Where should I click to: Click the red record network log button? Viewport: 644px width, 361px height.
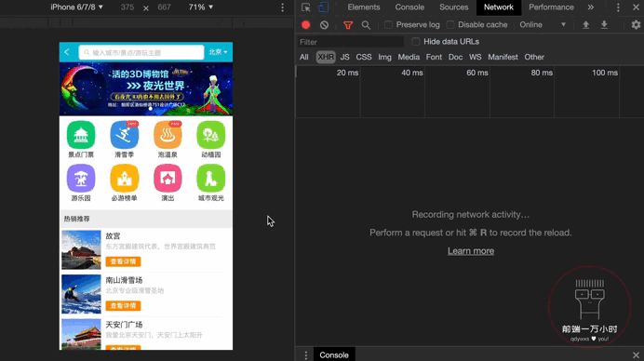coord(305,24)
